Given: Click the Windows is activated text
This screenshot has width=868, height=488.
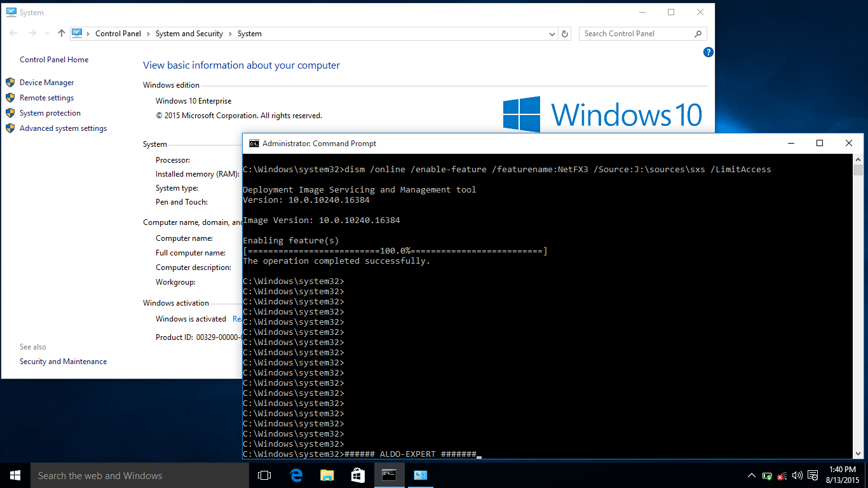Looking at the screenshot, I should (x=191, y=319).
